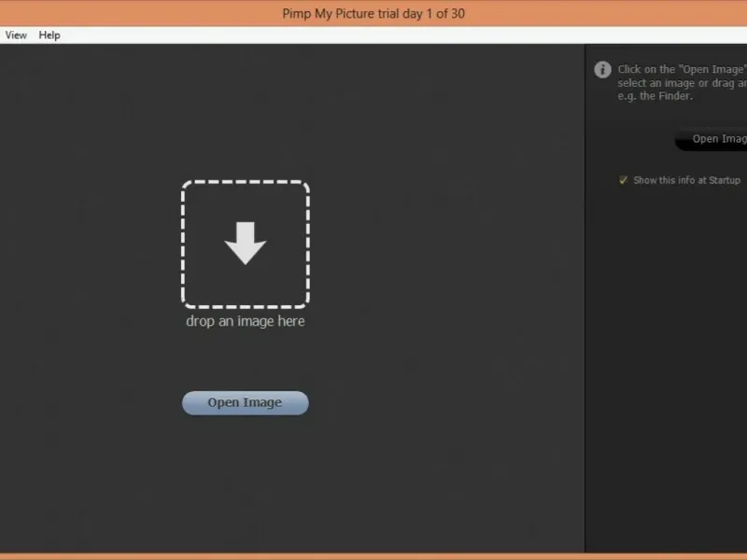This screenshot has height=560, width=747.
Task: Open the Help menu
Action: coord(49,35)
